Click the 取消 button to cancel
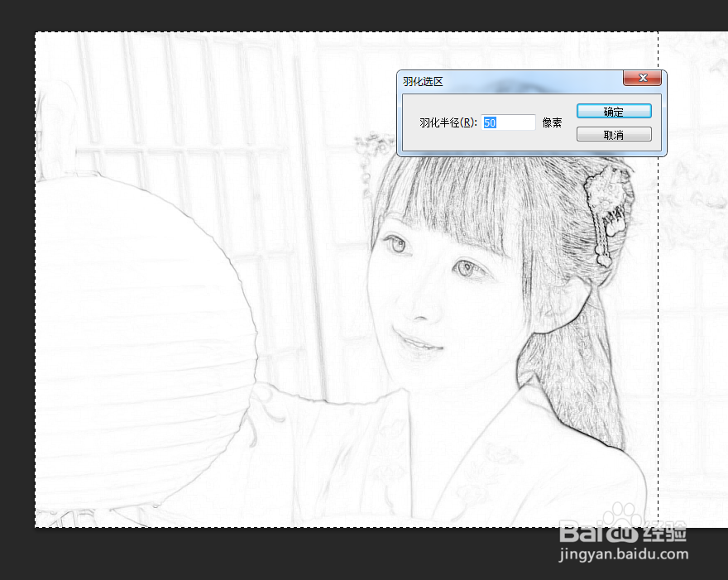The height and width of the screenshot is (580, 728). pos(614,133)
